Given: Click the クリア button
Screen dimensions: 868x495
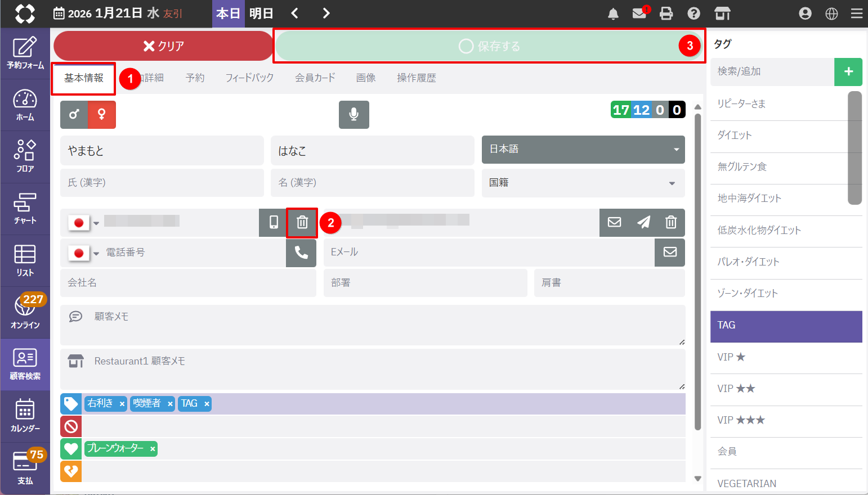Looking at the screenshot, I should 163,46.
